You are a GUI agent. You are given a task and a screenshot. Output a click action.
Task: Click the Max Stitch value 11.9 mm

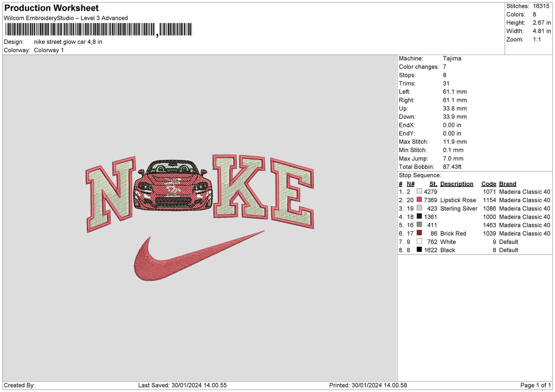pyautogui.click(x=455, y=141)
